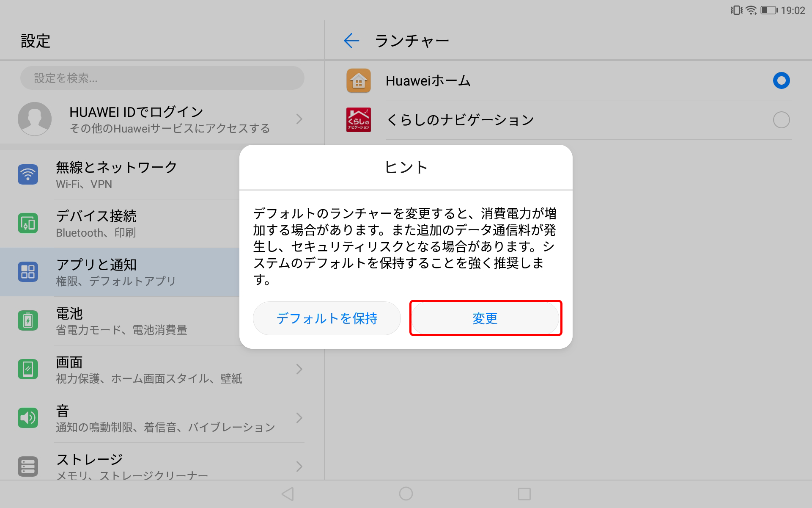
Task: Open 無線とネットワーク settings
Action: 120,174
